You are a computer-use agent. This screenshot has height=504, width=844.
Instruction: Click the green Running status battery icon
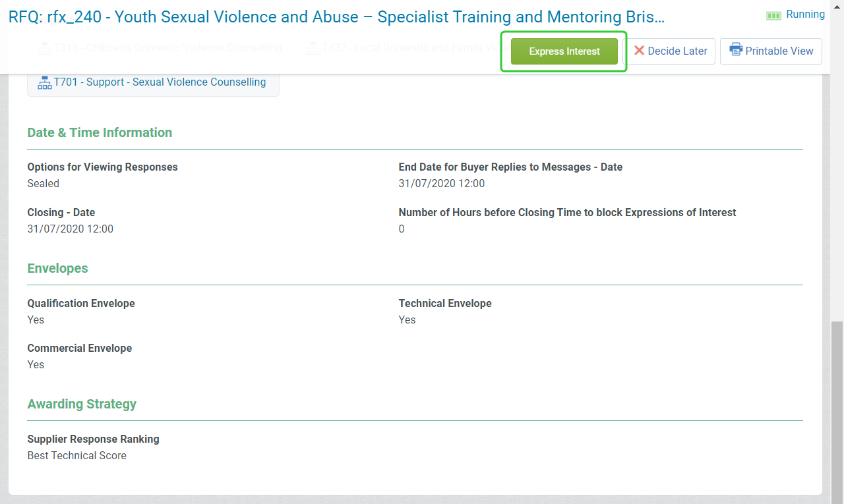[x=773, y=15]
